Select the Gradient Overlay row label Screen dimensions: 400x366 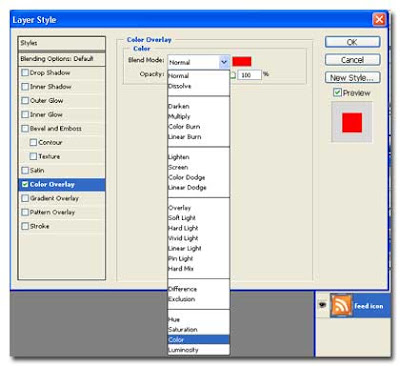pyautogui.click(x=54, y=198)
